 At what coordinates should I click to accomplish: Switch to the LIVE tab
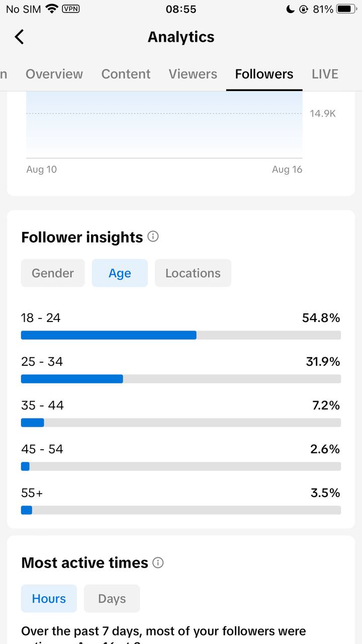[325, 74]
